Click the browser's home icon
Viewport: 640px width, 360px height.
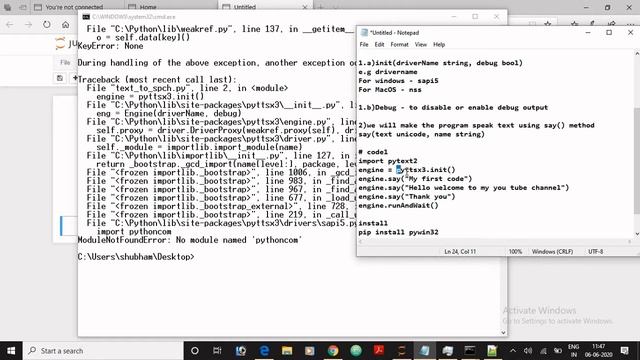coord(65,24)
